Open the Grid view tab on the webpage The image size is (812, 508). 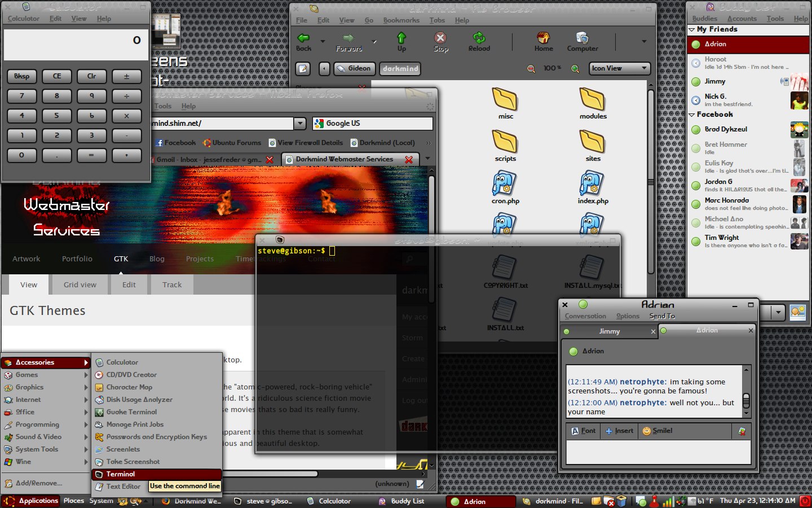point(80,284)
